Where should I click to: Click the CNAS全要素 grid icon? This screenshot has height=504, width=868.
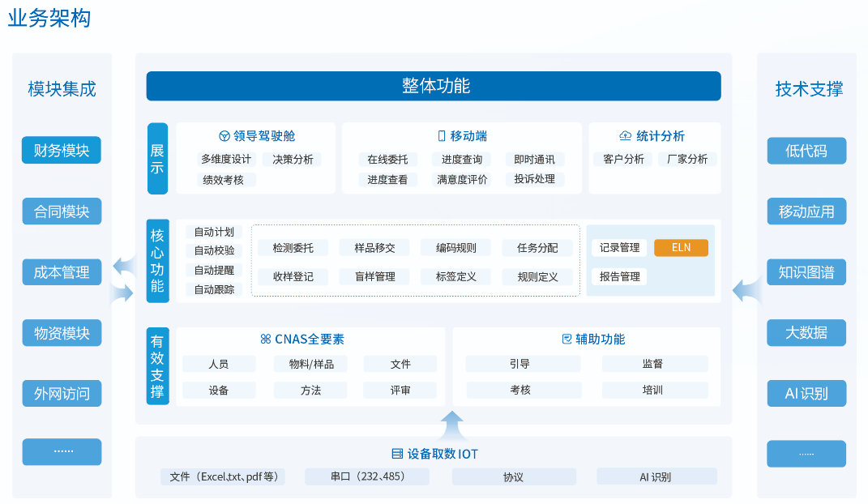click(x=265, y=340)
